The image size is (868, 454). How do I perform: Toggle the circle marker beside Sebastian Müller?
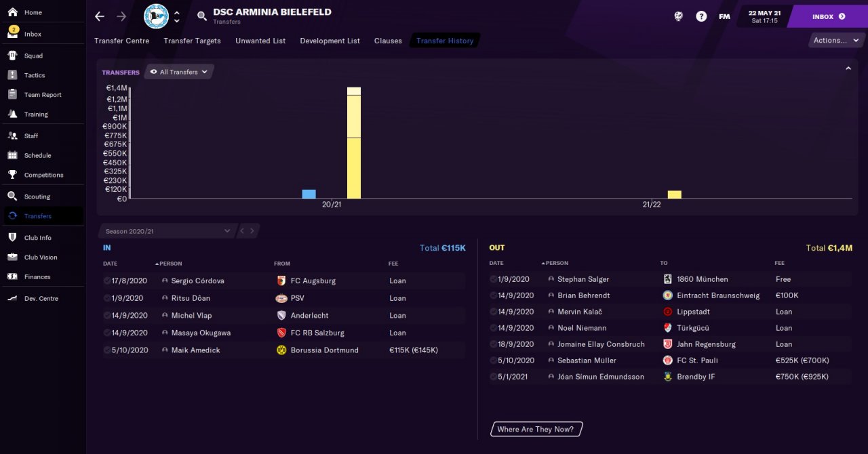(493, 360)
